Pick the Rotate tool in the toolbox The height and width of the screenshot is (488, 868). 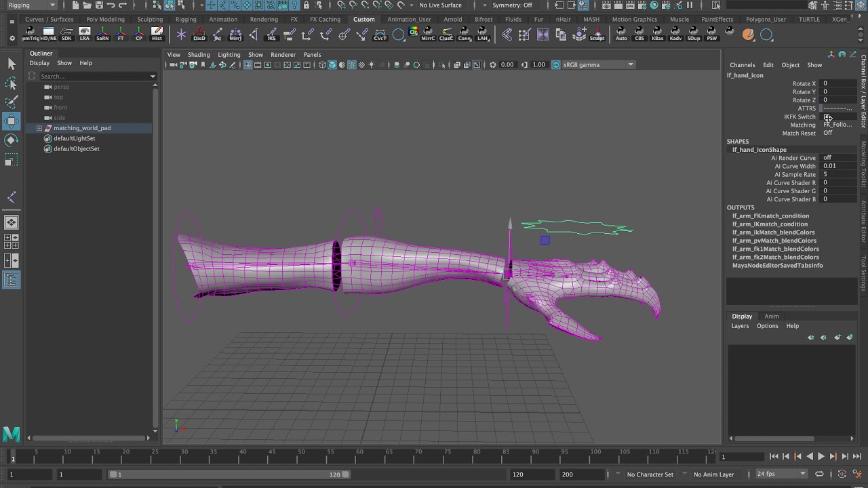click(12, 140)
